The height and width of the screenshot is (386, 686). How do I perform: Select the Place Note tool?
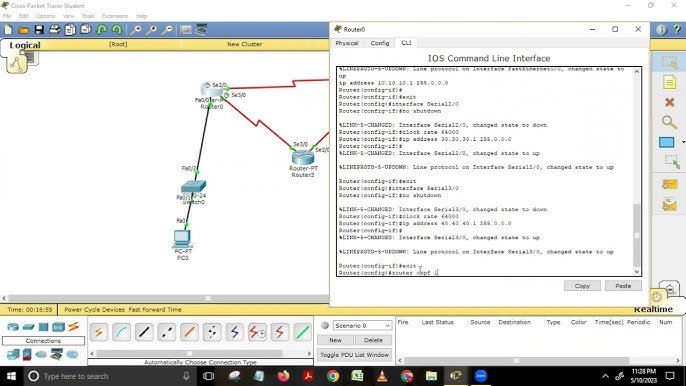click(x=669, y=82)
